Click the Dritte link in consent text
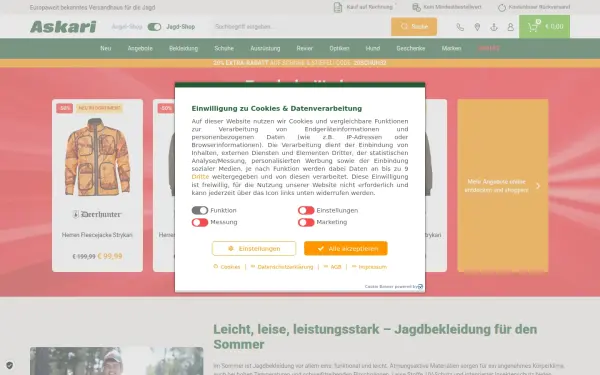This screenshot has height=375, width=600. coord(200,177)
